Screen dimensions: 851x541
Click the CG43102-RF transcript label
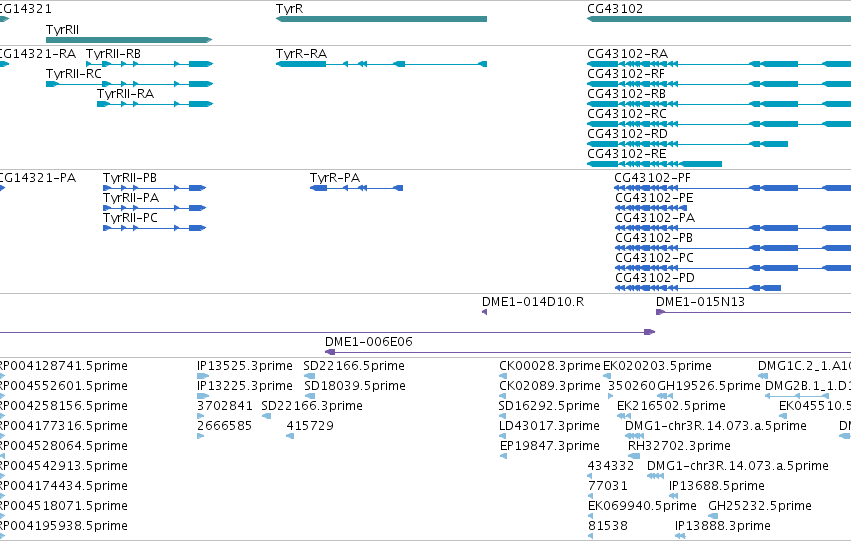pos(626,74)
